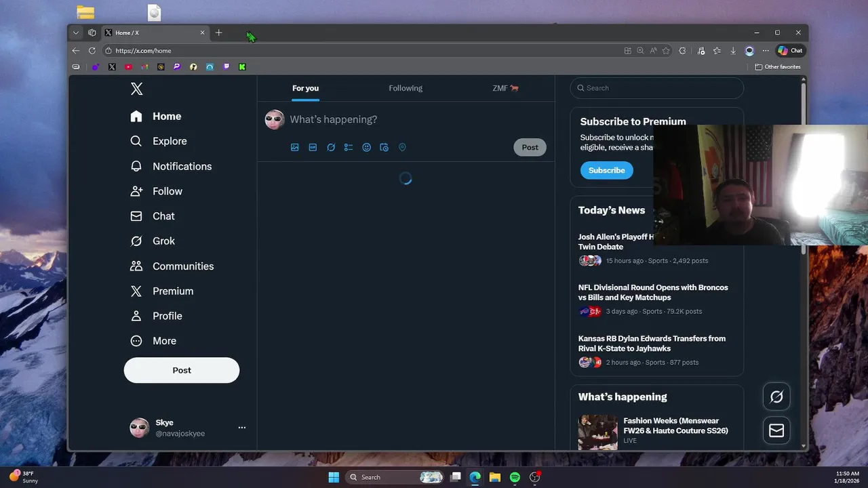This screenshot has height=488, width=868.
Task: Click the gray Post button in composer
Action: click(x=530, y=147)
